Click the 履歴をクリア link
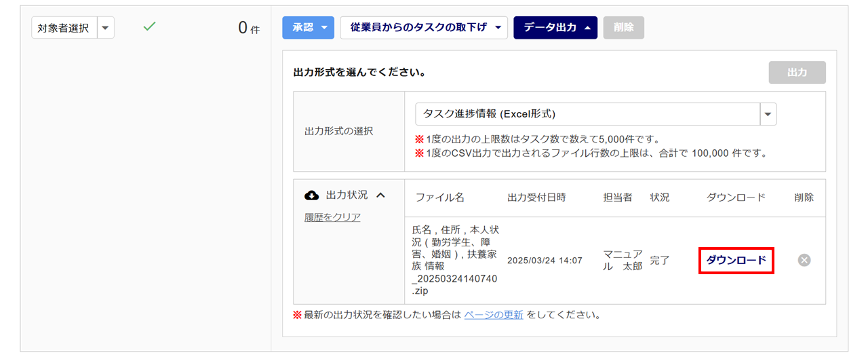Screen dimensions: 868x357 coord(332,217)
